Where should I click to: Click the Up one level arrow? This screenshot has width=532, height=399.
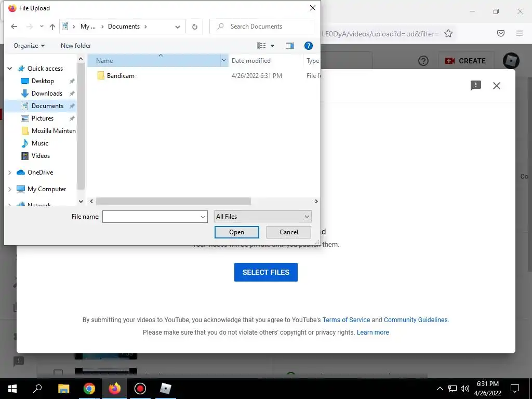pyautogui.click(x=52, y=26)
